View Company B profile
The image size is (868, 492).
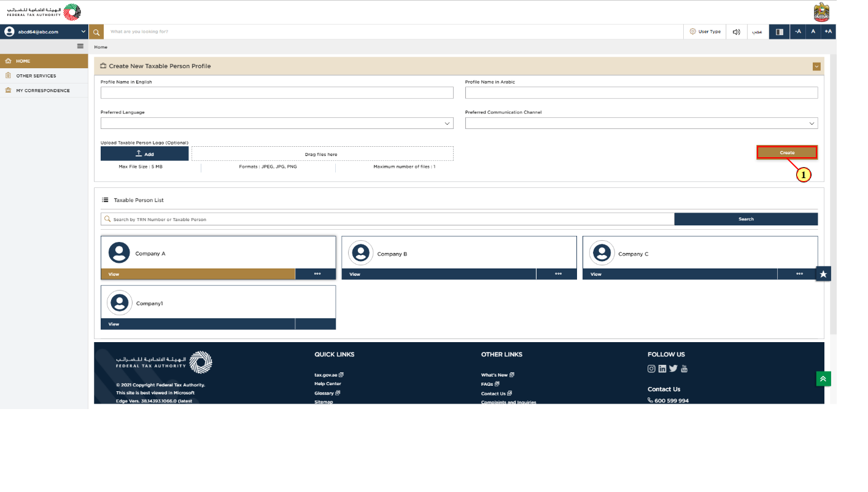(438, 274)
